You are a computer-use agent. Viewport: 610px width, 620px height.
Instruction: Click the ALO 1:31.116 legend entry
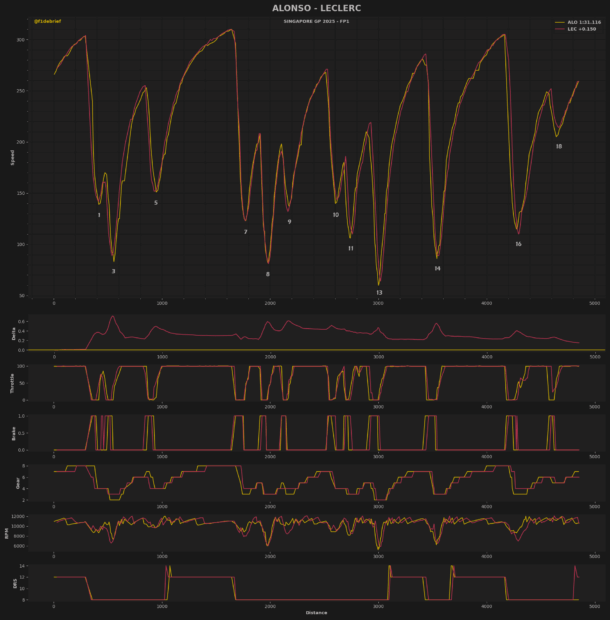pyautogui.click(x=574, y=21)
